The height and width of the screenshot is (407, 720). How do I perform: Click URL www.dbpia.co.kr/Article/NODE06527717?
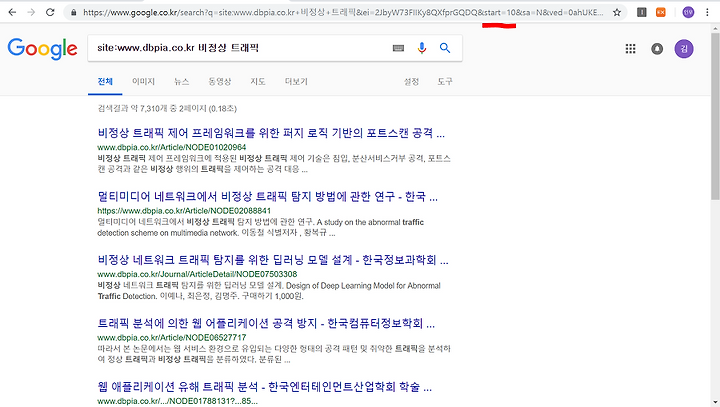pyautogui.click(x=172, y=338)
